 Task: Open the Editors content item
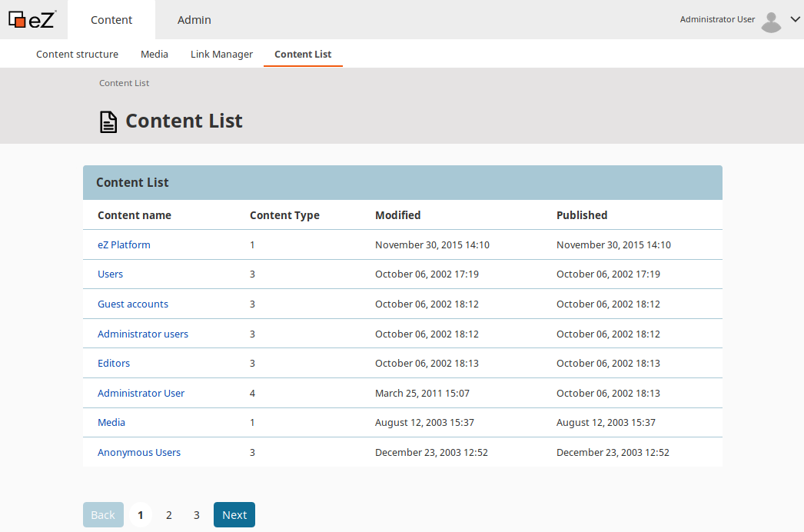pyautogui.click(x=114, y=363)
